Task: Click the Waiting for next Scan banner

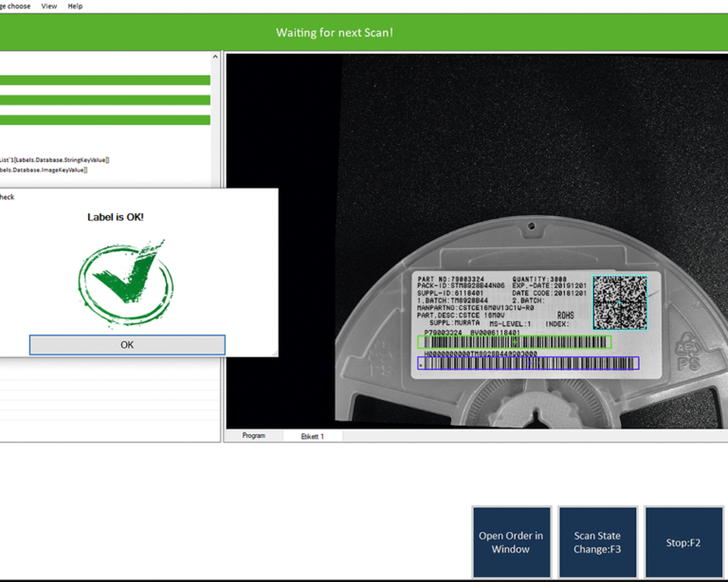Action: 335,32
